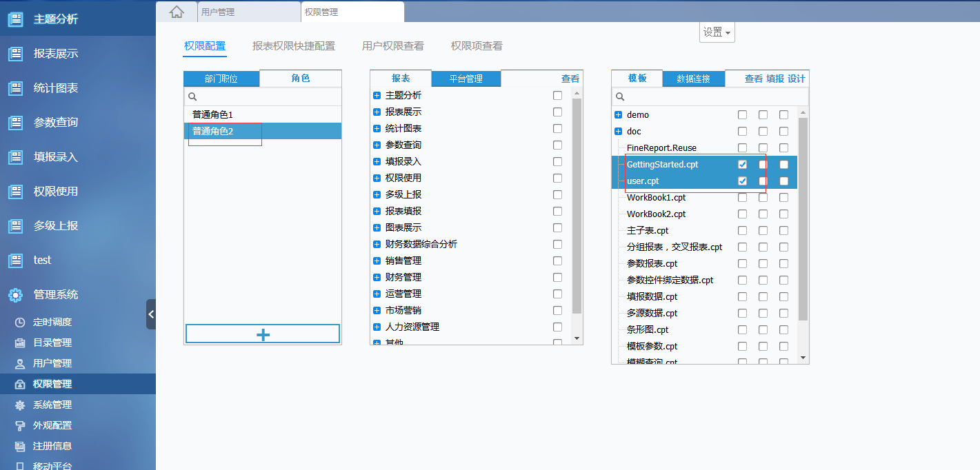
Task: Click the test sidebar icon
Action: 15,260
